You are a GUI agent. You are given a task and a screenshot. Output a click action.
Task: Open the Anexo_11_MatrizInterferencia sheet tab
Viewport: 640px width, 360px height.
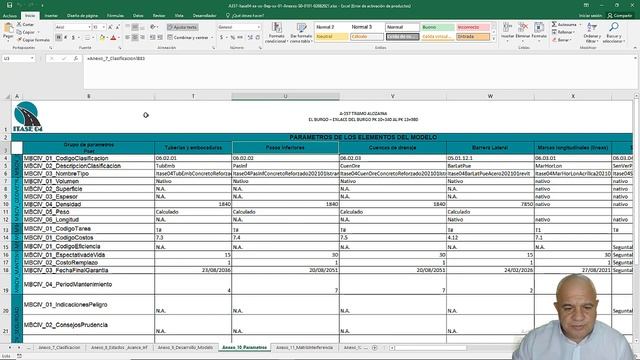pos(304,348)
